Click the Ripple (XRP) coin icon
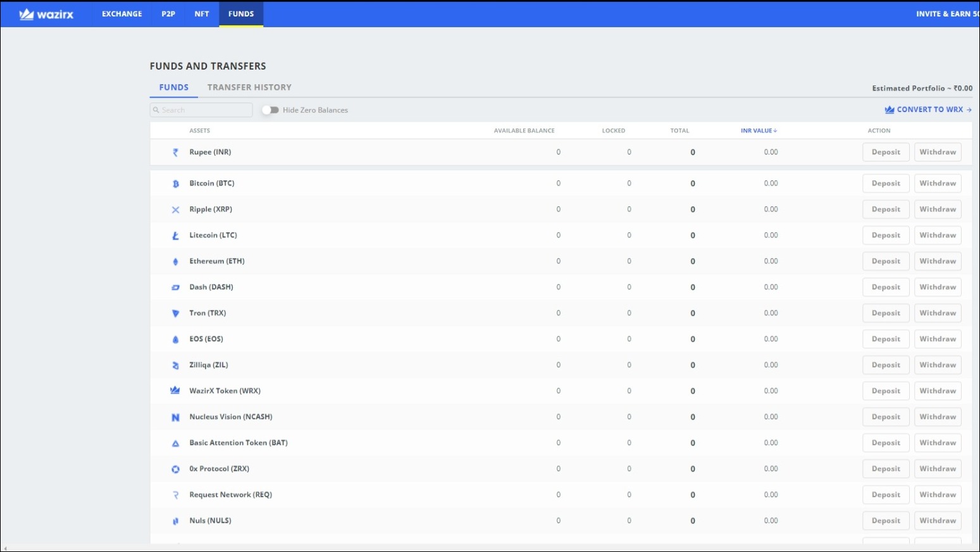The image size is (980, 552). pos(176,210)
